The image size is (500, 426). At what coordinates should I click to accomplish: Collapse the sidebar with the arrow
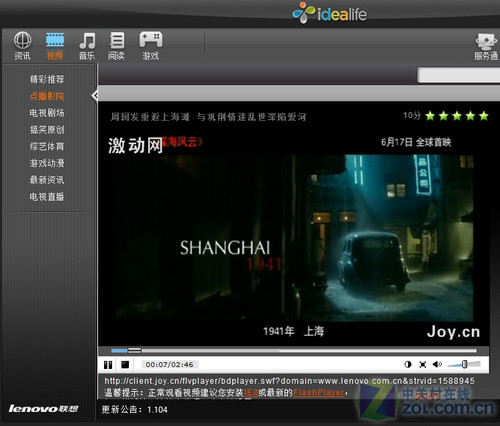click(x=95, y=96)
